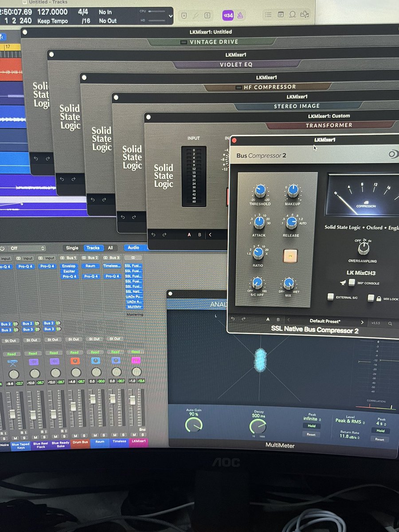Image resolution: width=399 pixels, height=532 pixels.
Task: Click the Solo S toolbar icon
Action: click(207, 15)
